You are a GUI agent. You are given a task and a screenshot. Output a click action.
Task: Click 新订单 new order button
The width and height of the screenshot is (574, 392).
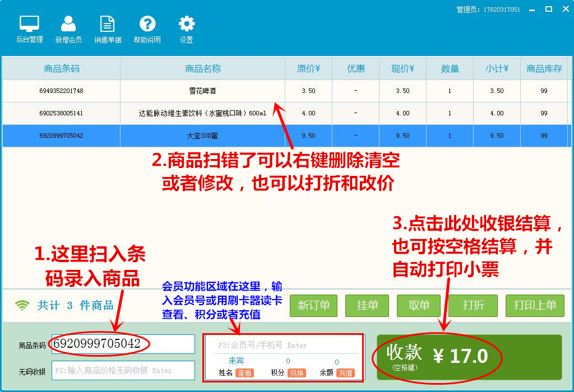[314, 305]
